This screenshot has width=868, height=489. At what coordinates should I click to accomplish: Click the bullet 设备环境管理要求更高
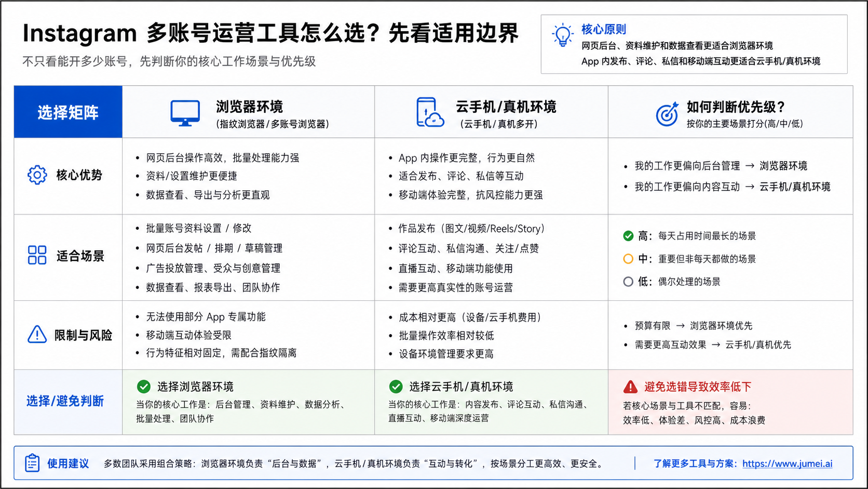pos(446,354)
